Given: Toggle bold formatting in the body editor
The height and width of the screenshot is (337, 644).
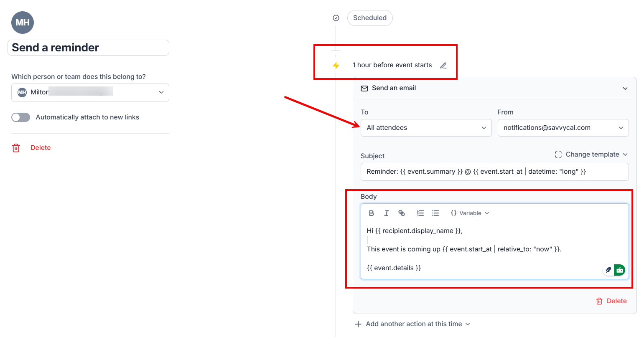Looking at the screenshot, I should point(372,213).
